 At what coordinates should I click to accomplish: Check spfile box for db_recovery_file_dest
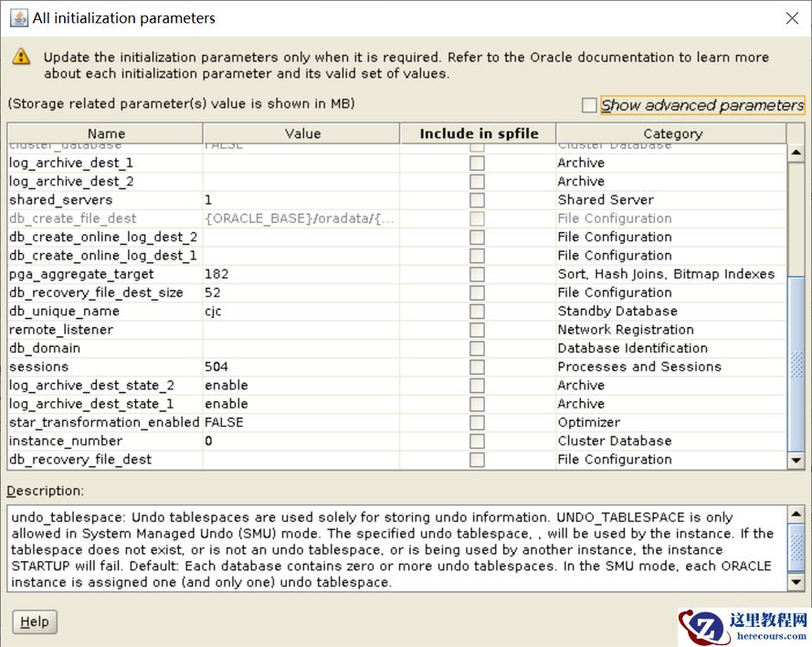tap(477, 460)
